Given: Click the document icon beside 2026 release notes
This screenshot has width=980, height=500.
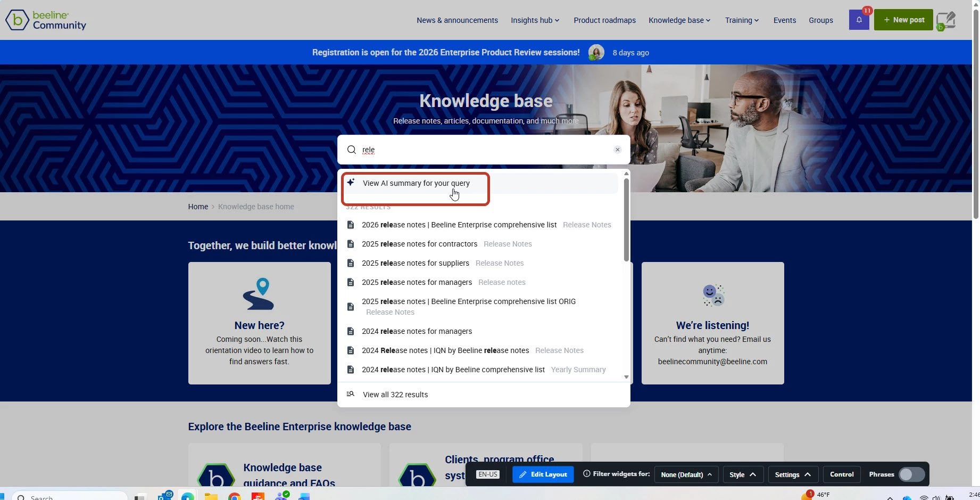Looking at the screenshot, I should (351, 225).
